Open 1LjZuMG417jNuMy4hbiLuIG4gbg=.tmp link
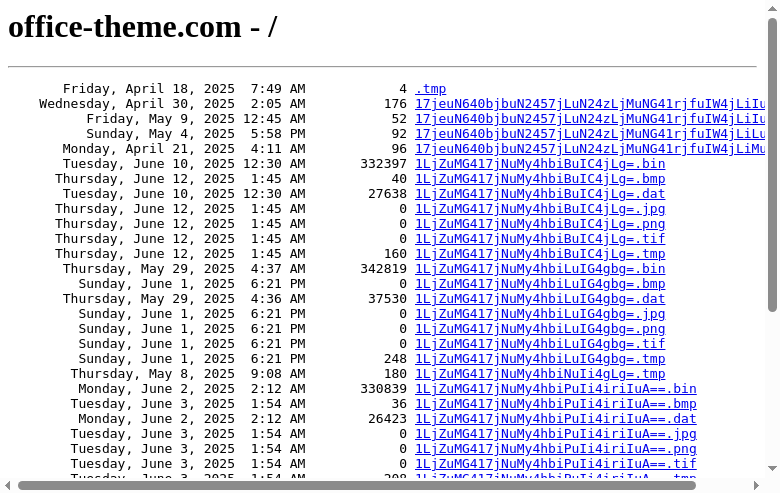This screenshot has height=493, width=780. [540, 359]
